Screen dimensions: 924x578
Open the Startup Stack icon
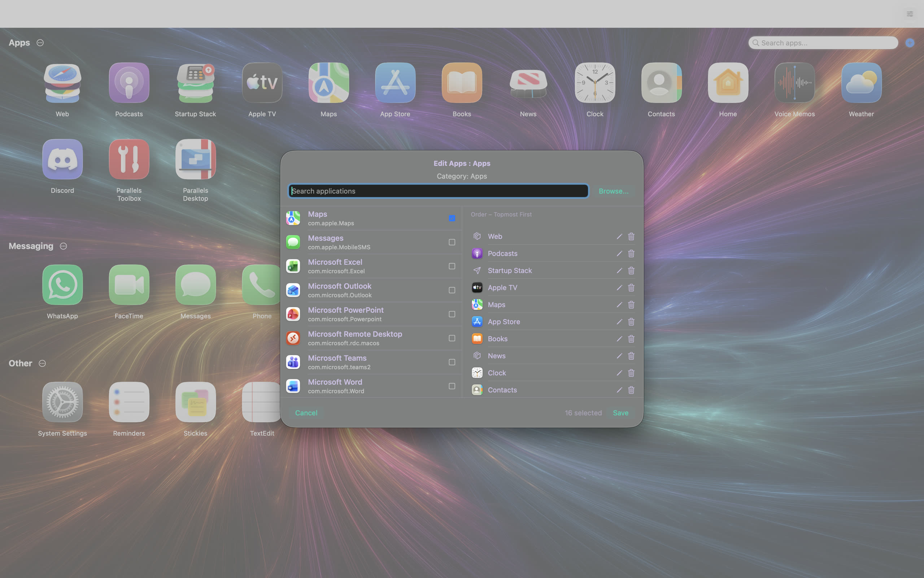(x=196, y=83)
